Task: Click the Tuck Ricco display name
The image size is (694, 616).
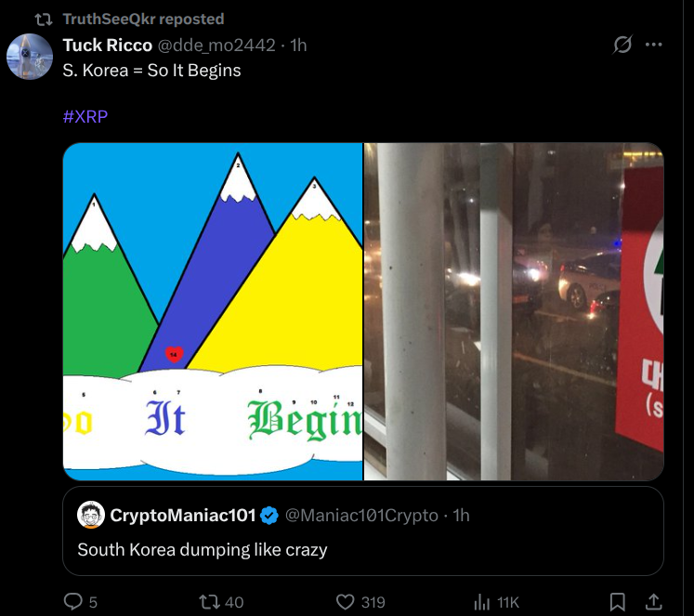Action: 107,46
